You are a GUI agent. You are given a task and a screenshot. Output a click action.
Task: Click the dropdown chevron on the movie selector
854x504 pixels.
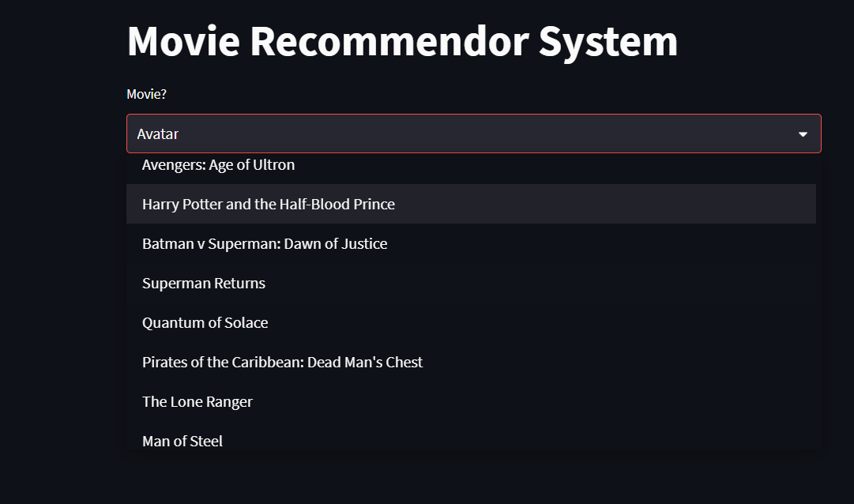click(803, 133)
